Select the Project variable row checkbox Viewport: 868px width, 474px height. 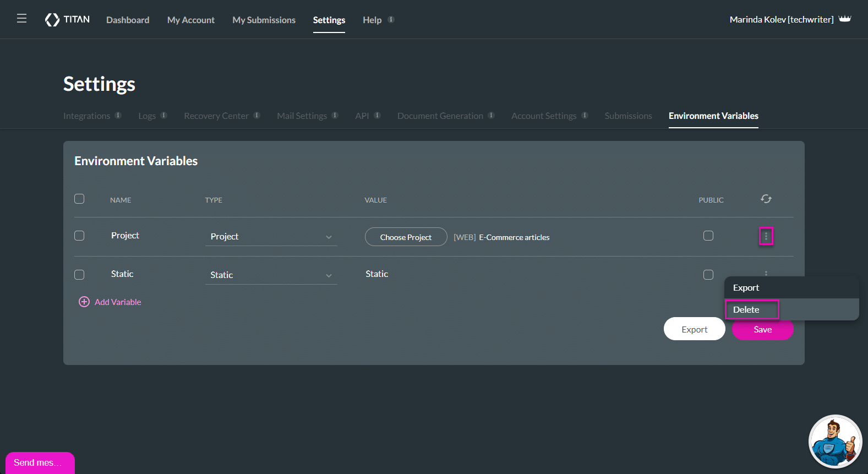tap(79, 236)
